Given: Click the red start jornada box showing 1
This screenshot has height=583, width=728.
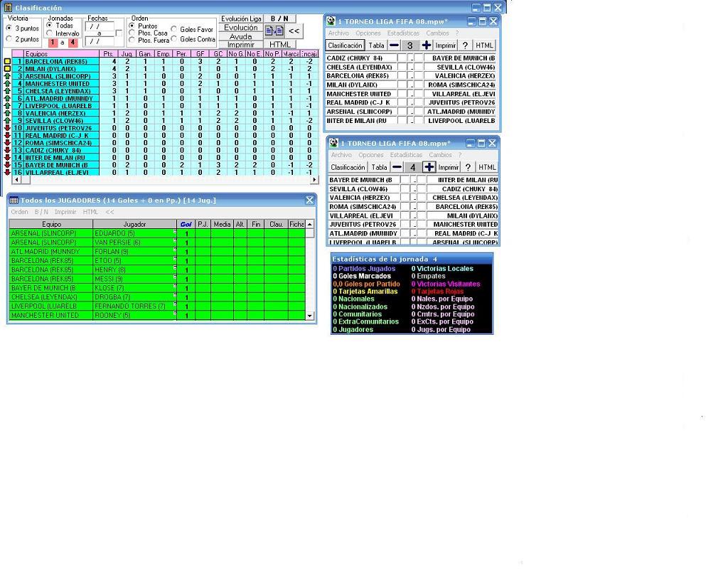Looking at the screenshot, I should (x=53, y=42).
